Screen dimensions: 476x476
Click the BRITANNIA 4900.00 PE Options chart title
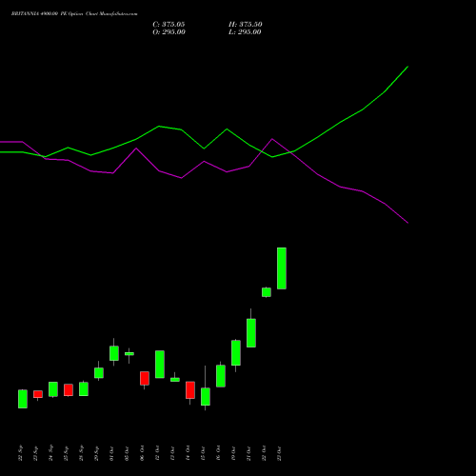pos(74,14)
